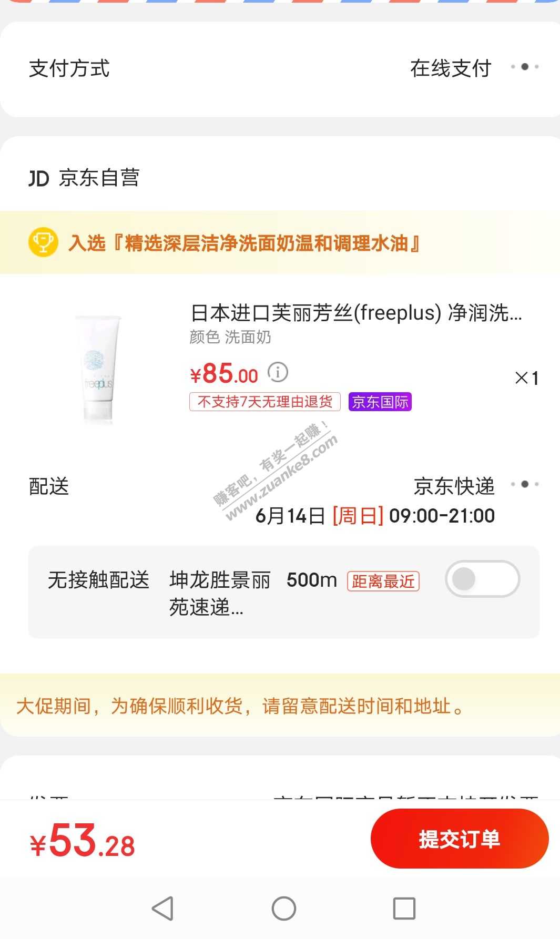Open 在线支付 payment selection
The width and height of the screenshot is (560, 939).
[x=451, y=68]
